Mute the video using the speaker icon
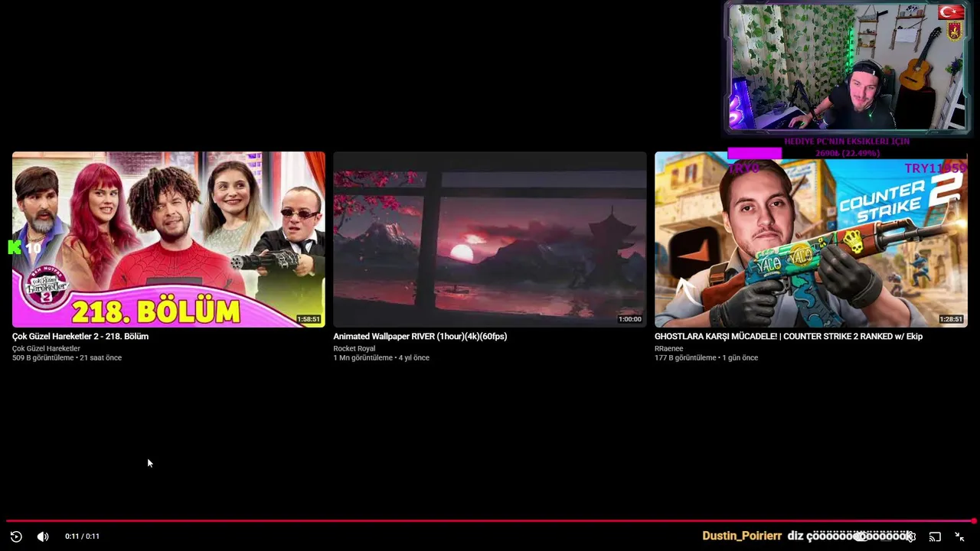Image resolution: width=980 pixels, height=551 pixels. (43, 536)
